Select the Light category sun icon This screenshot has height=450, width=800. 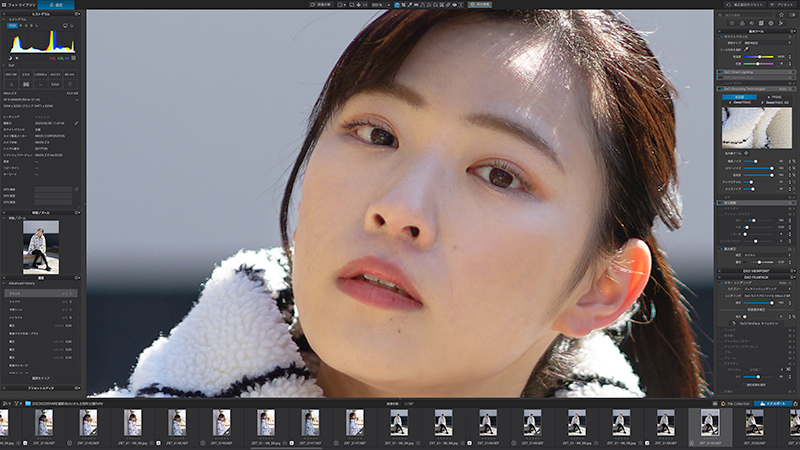pos(732,23)
